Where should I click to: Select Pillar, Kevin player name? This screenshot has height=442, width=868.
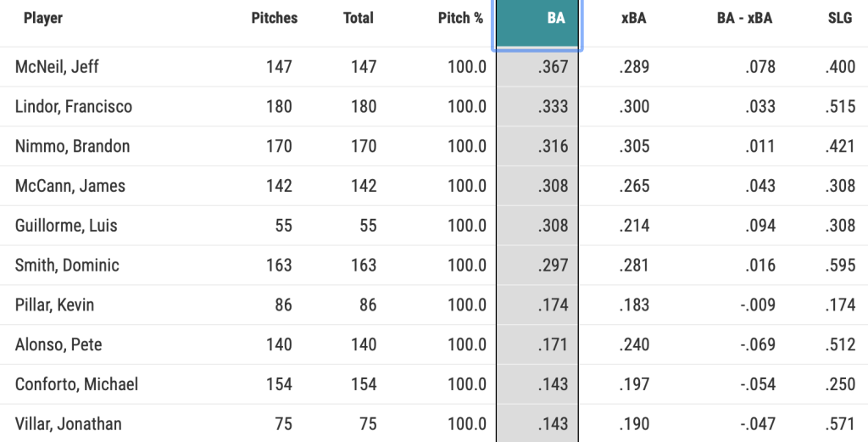click(54, 305)
